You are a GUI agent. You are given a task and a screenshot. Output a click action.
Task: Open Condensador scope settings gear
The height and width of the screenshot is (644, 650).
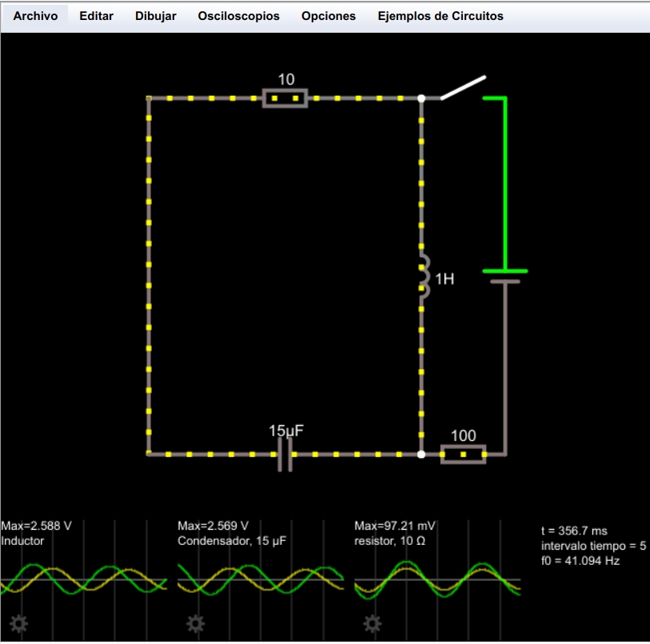point(194,624)
